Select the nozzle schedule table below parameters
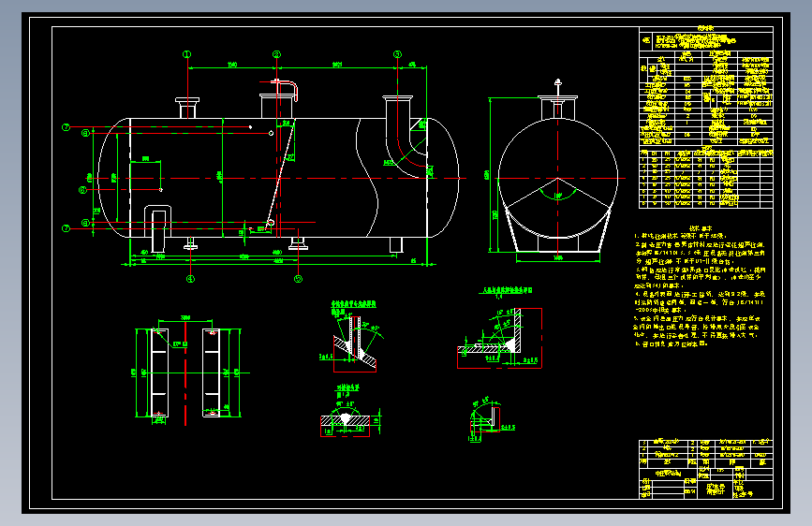 706,179
